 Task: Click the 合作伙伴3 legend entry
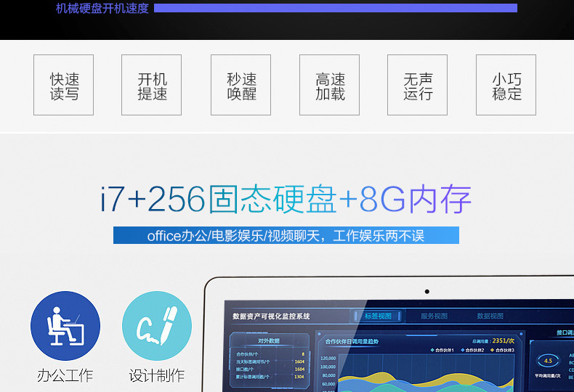coord(503,351)
